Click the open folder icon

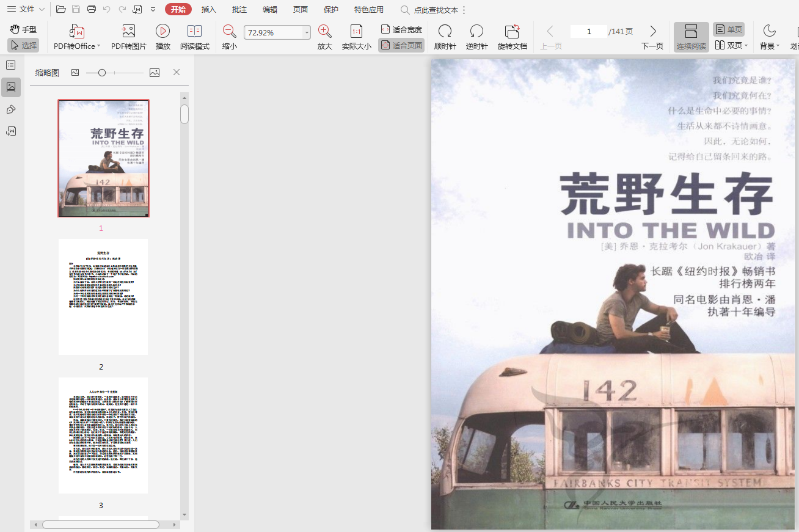tap(60, 9)
